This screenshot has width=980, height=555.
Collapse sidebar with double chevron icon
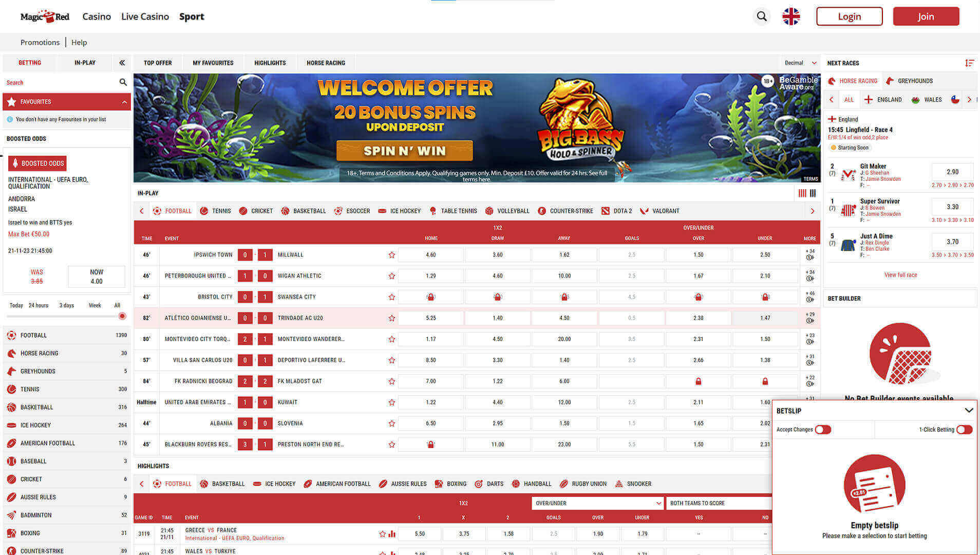coord(122,63)
